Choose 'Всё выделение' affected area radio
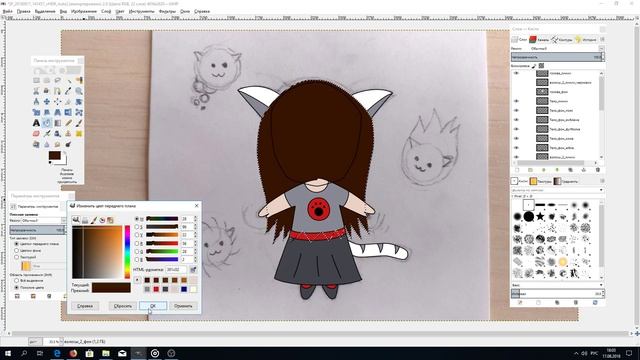Screen dimensions: 640x360 [17, 281]
